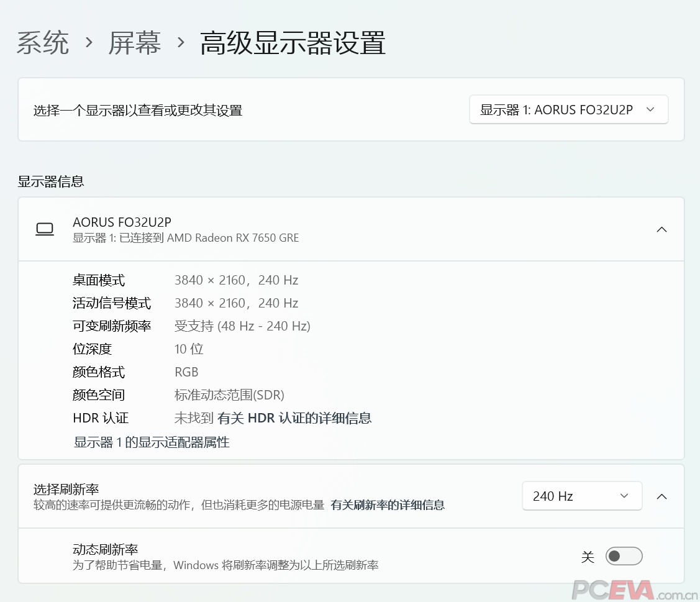Click the 颜色格式 label
Image resolution: width=700 pixels, height=602 pixels.
99,372
